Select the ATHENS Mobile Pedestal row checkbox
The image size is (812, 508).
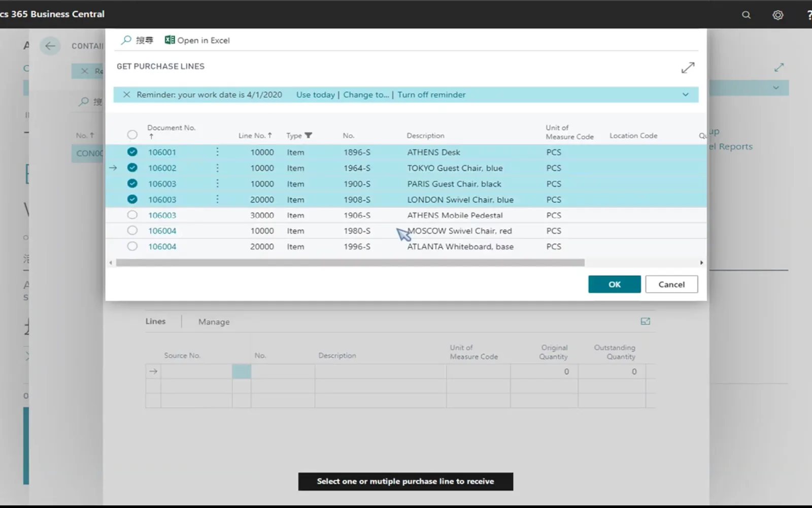[x=132, y=215]
